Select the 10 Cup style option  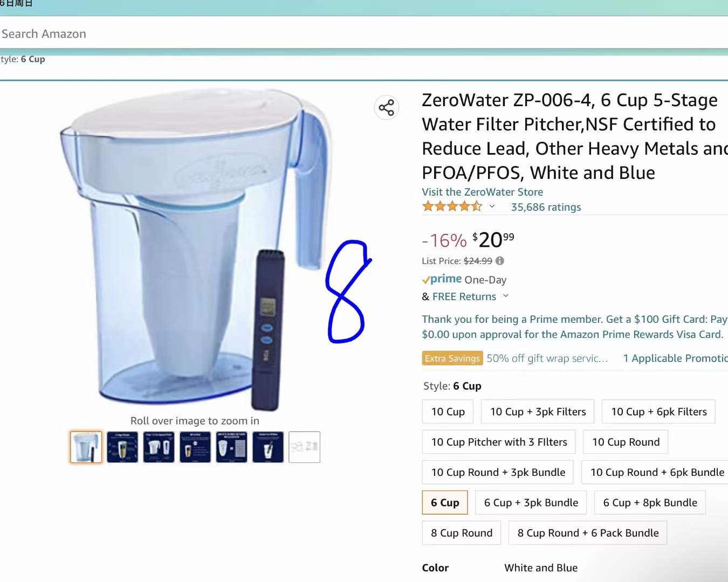[448, 412]
